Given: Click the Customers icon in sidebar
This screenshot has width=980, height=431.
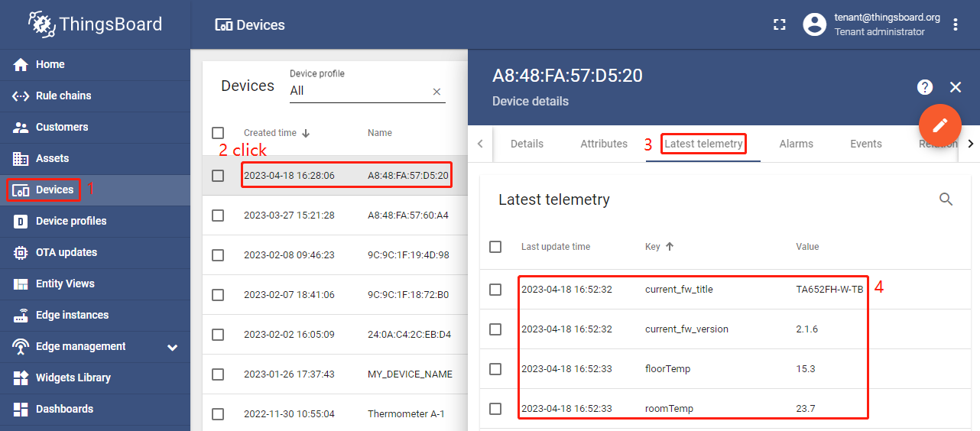Looking at the screenshot, I should tap(21, 128).
